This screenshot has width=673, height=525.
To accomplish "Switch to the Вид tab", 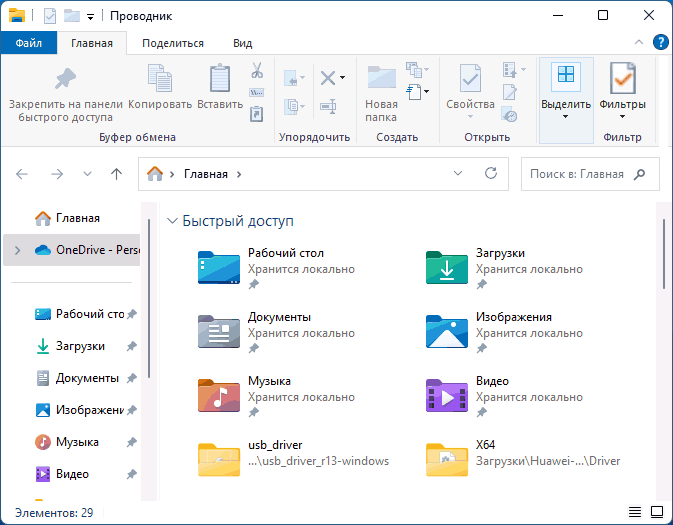I will pos(243,43).
